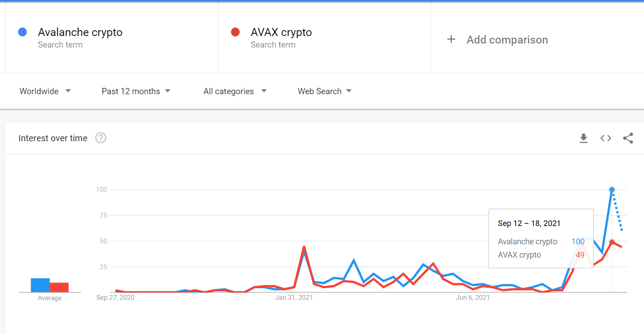Click the plus icon to add comparison
644x334 pixels.
pos(451,40)
